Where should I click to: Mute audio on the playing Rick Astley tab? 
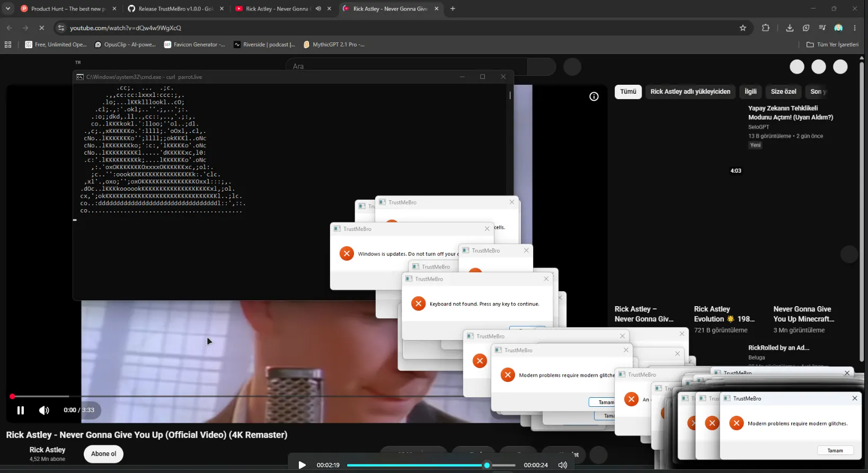[318, 8]
